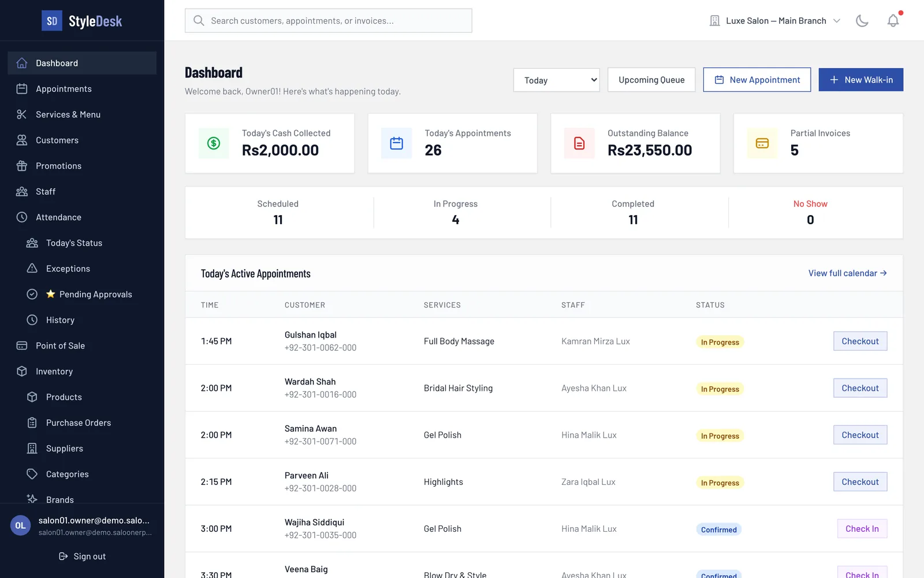Click the Outstanding Balance document icon

pos(579,143)
